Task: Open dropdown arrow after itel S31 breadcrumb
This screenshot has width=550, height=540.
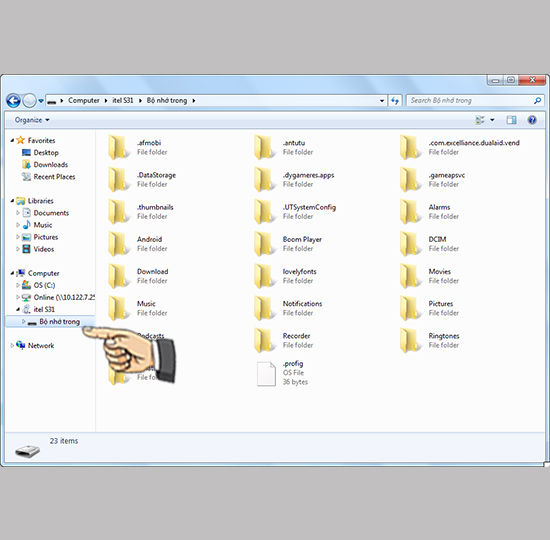Action: 140,101
